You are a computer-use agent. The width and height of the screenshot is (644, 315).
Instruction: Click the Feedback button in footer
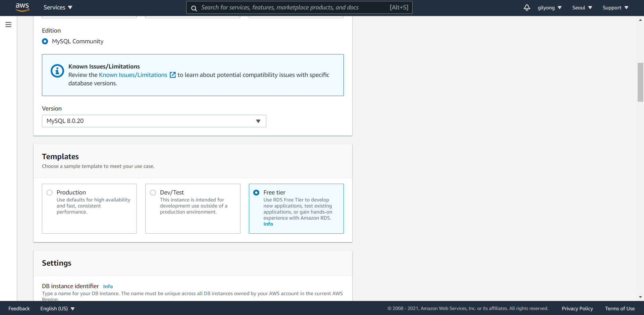(19, 309)
